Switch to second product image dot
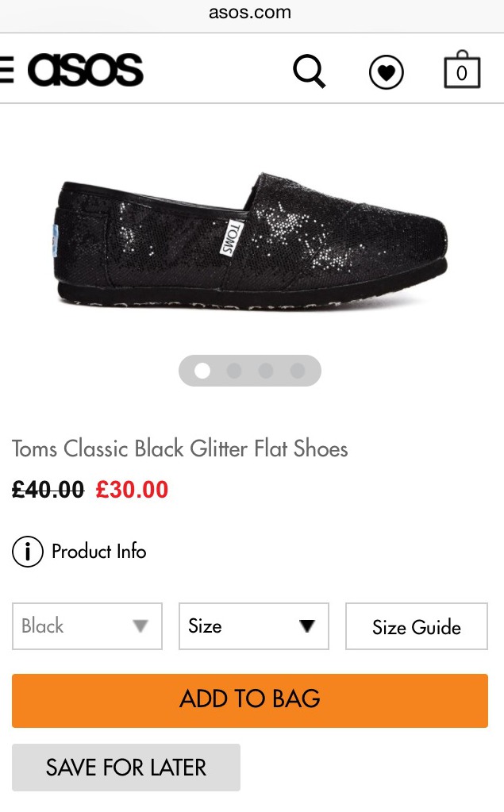The height and width of the screenshot is (812, 504). tap(234, 371)
